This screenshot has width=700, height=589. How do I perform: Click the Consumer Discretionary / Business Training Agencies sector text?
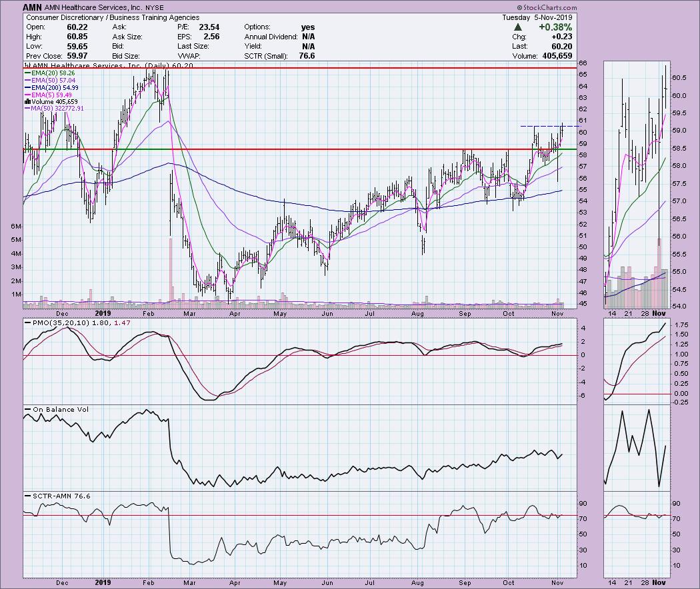pos(113,17)
